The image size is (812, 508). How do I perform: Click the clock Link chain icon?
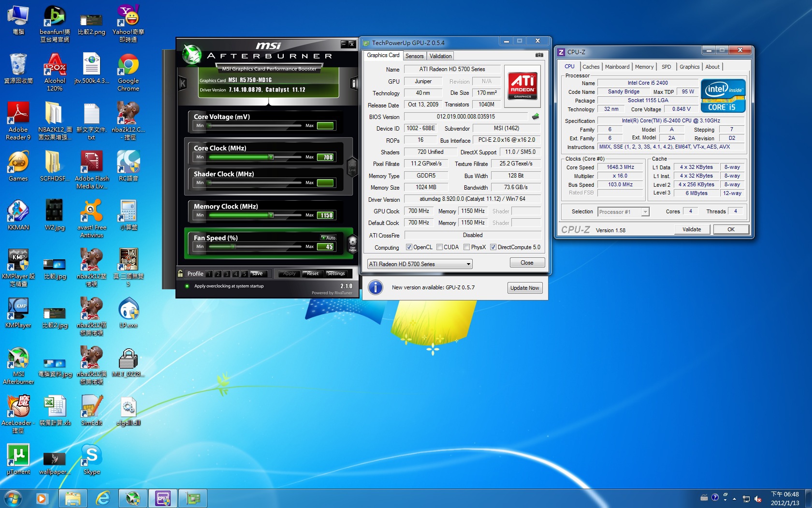tap(352, 166)
